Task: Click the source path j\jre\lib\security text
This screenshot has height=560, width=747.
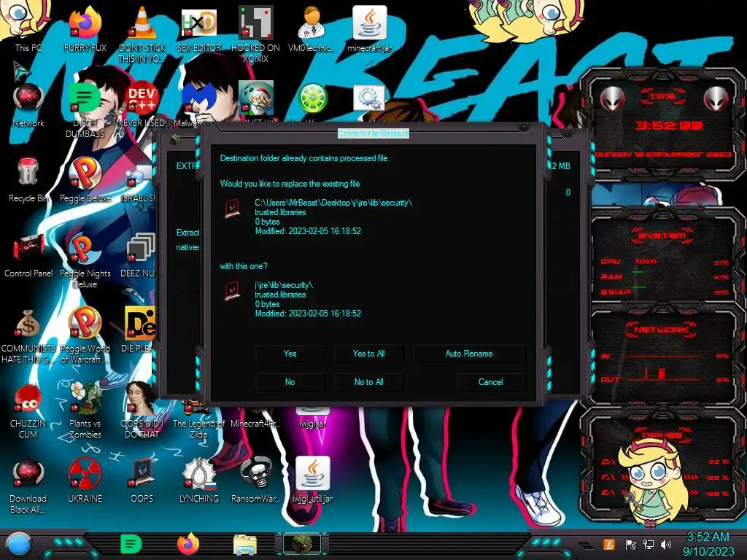Action: [284, 285]
